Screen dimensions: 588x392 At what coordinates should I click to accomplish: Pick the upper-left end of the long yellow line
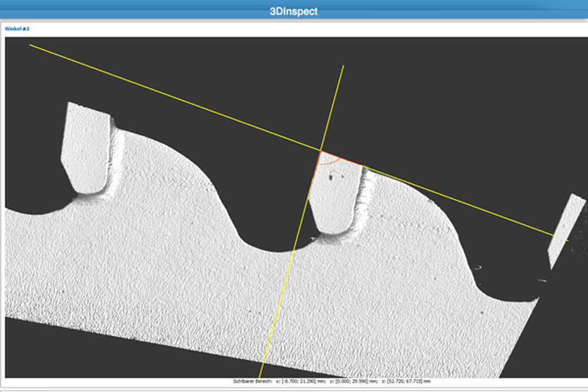[x=30, y=45]
